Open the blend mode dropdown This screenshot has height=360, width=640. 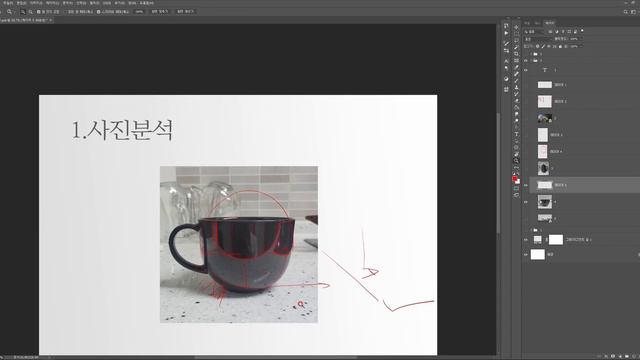pyautogui.click(x=538, y=39)
